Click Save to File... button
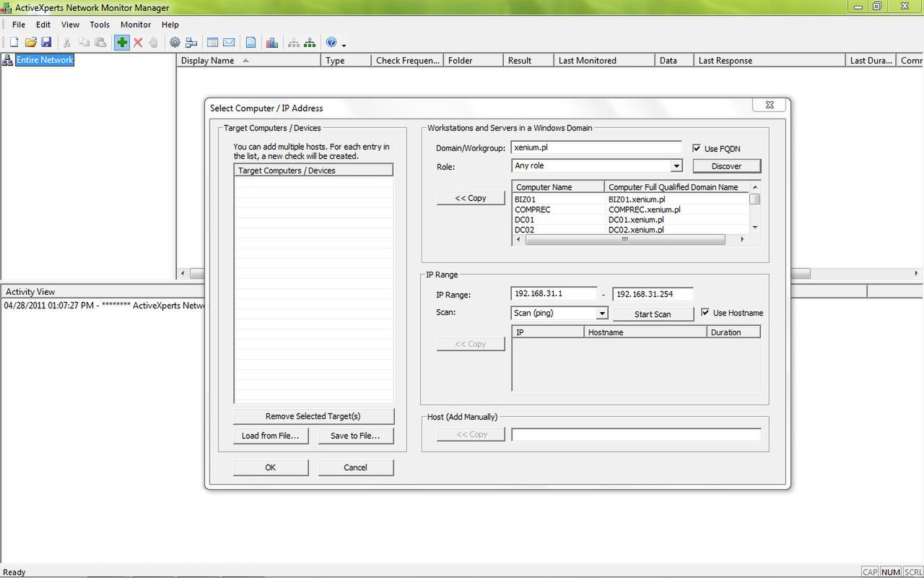 click(x=355, y=436)
